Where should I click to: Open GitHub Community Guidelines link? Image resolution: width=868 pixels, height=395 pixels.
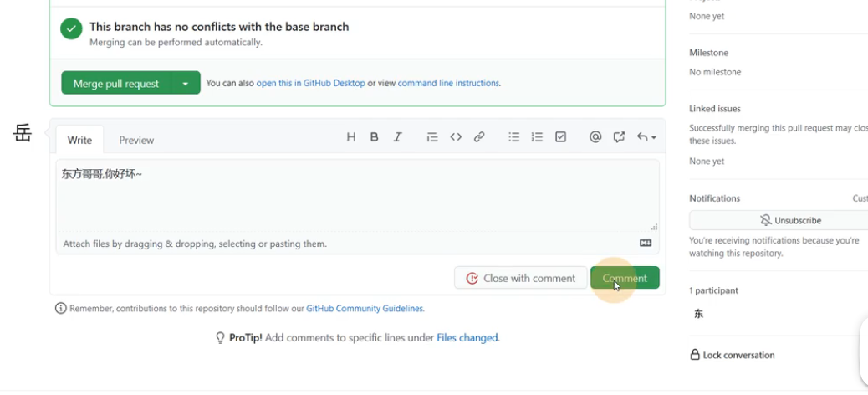point(365,309)
